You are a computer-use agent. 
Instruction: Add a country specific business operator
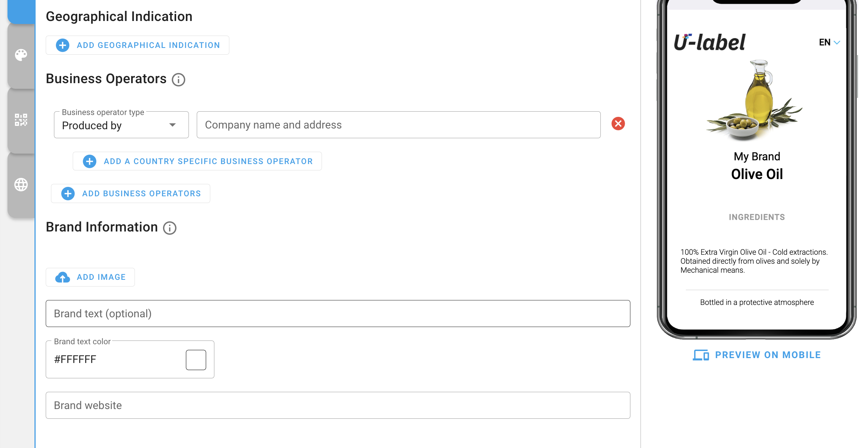pos(197,161)
